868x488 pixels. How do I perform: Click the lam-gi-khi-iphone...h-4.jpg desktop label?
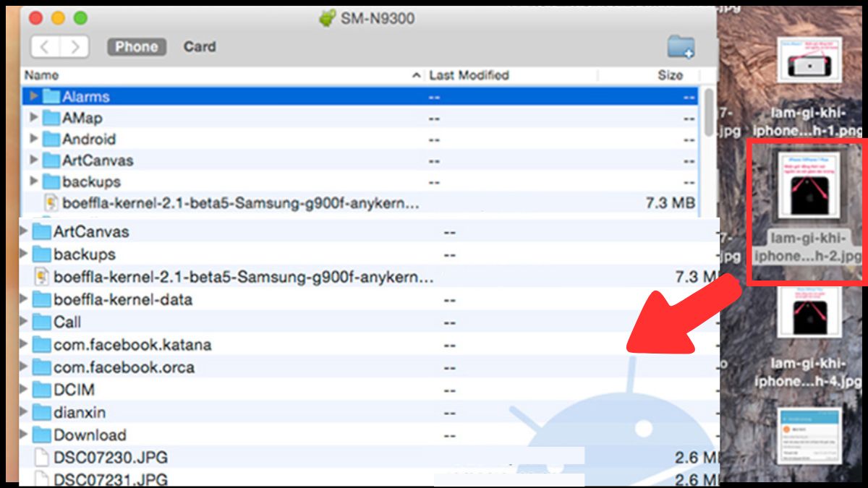coord(809,372)
